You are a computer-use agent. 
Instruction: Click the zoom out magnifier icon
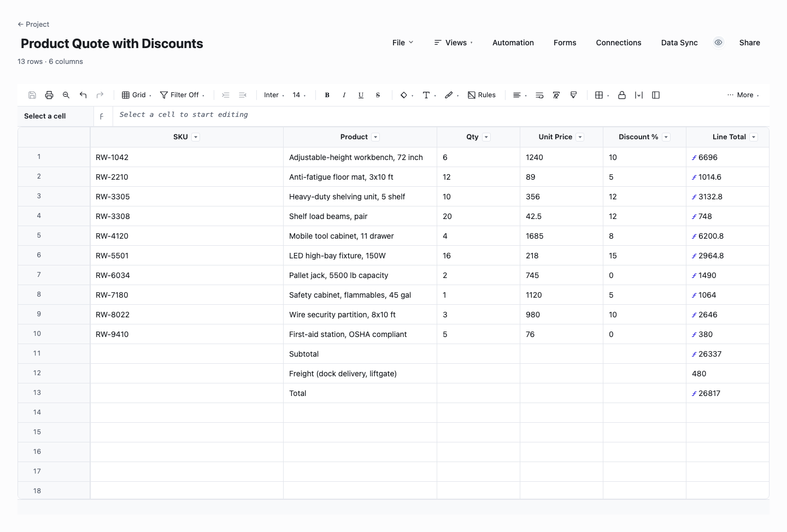[x=66, y=95]
